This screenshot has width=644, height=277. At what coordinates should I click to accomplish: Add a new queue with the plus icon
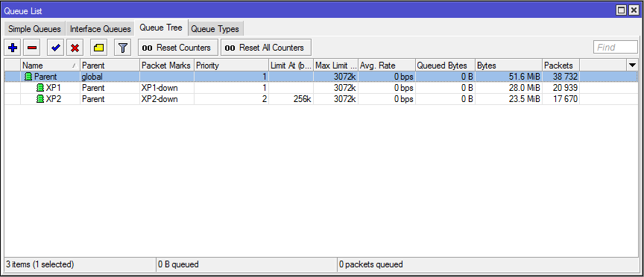point(13,48)
